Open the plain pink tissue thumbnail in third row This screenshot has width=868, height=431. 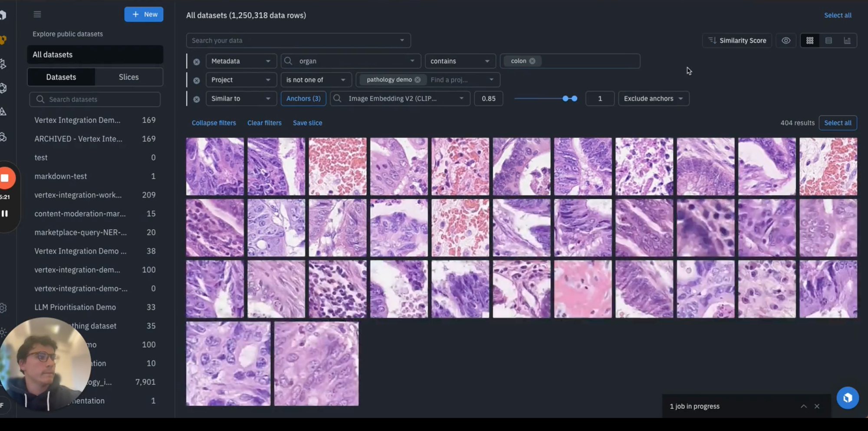[583, 289]
